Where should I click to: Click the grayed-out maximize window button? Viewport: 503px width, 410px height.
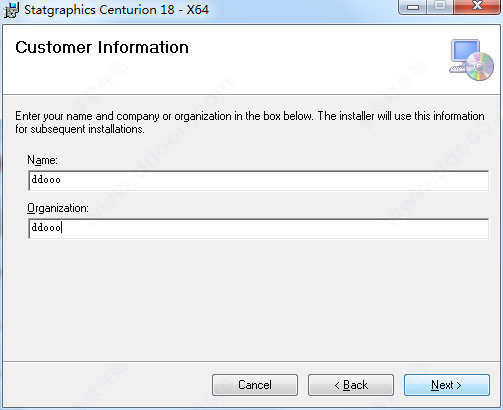point(440,7)
